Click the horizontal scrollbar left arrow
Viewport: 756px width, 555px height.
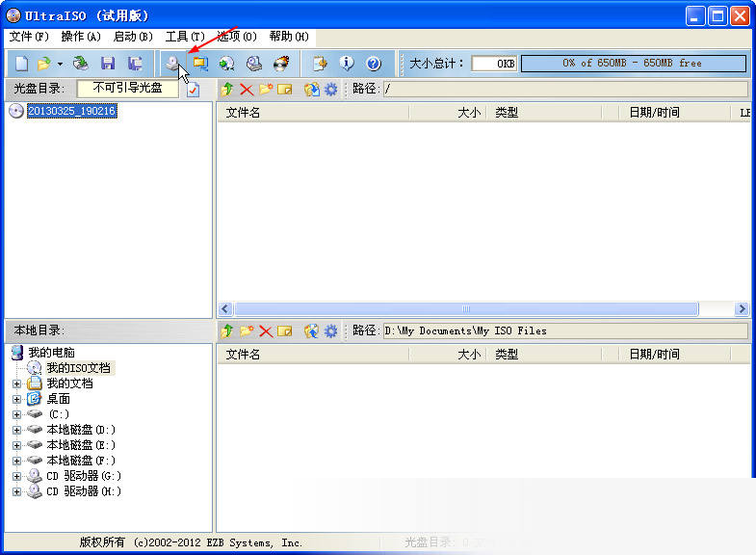pyautogui.click(x=225, y=308)
